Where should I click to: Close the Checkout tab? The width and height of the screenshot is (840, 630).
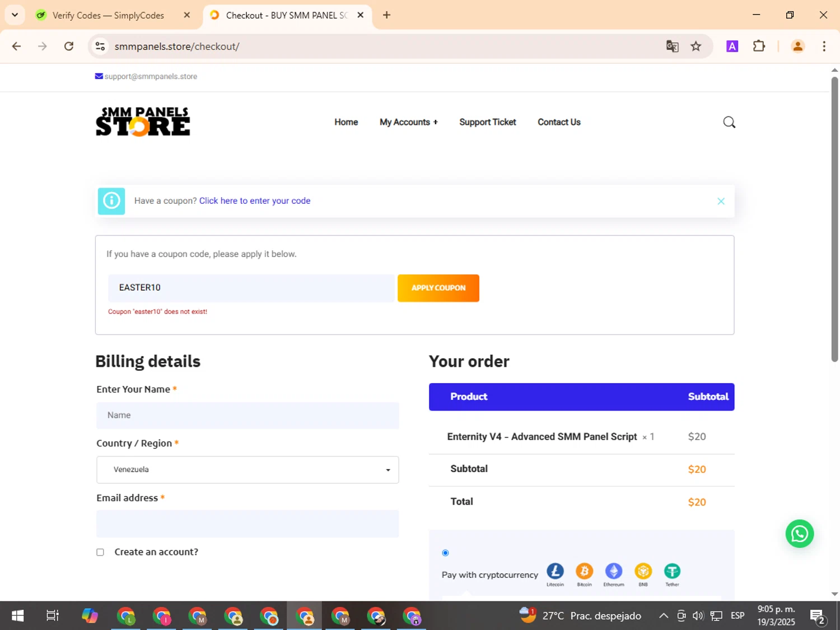coord(361,15)
